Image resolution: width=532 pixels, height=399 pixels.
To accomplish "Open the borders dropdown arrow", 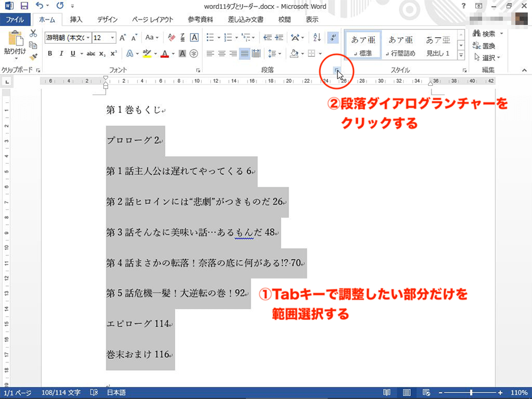I will pyautogui.click(x=320, y=54).
